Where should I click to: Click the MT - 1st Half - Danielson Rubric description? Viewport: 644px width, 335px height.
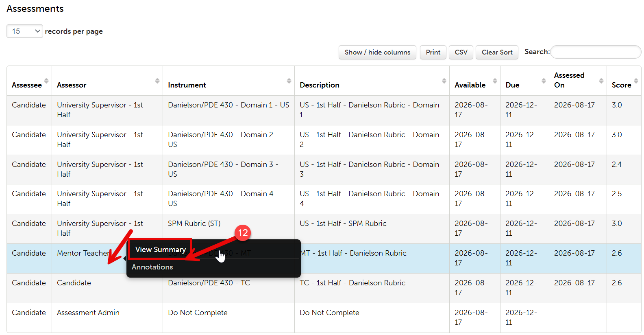353,253
